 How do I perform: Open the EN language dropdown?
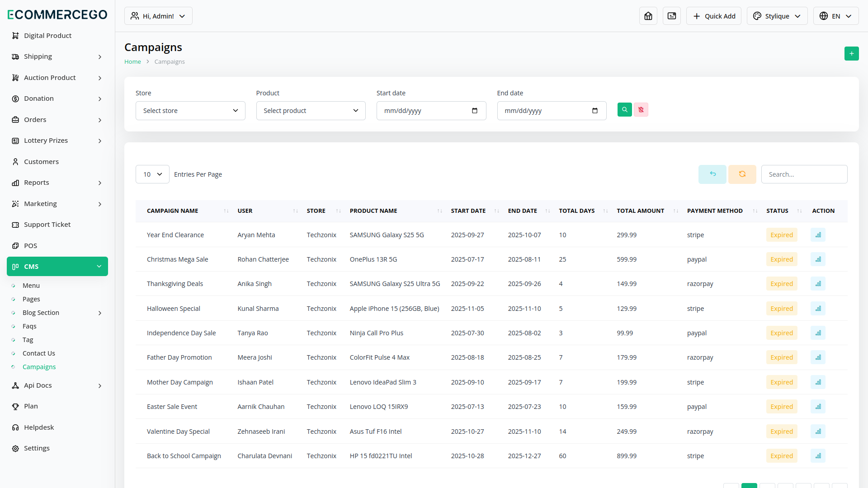point(836,16)
